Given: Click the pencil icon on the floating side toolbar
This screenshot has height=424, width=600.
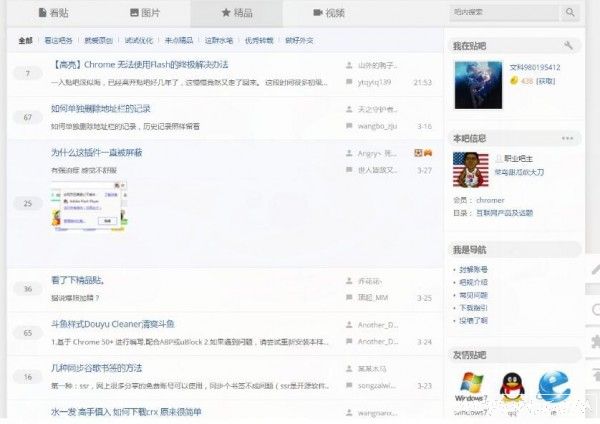Looking at the screenshot, I should (x=595, y=269).
